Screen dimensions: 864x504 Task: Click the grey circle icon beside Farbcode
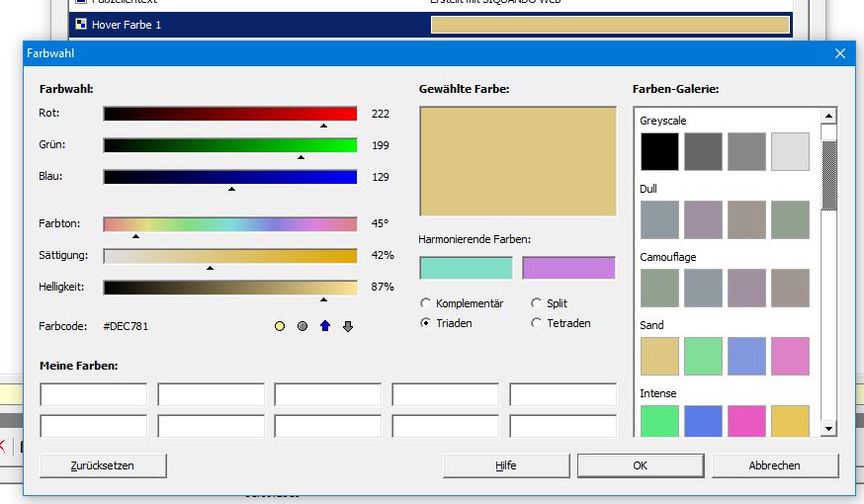pyautogui.click(x=302, y=326)
